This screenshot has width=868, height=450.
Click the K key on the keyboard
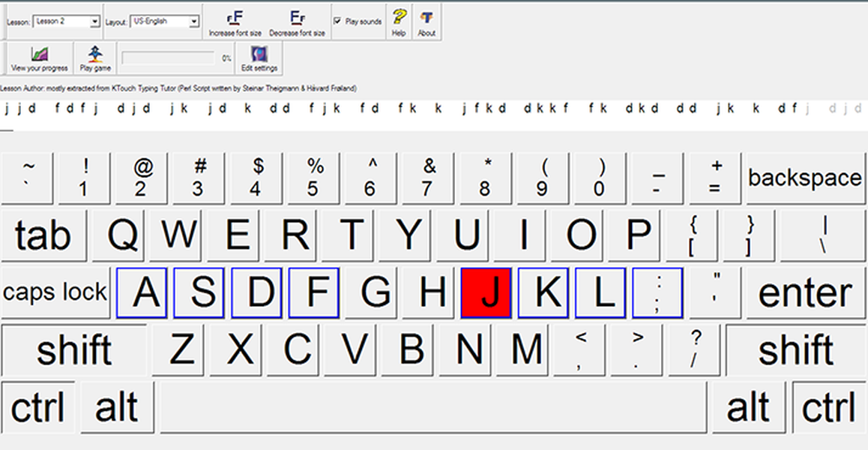coord(543,292)
